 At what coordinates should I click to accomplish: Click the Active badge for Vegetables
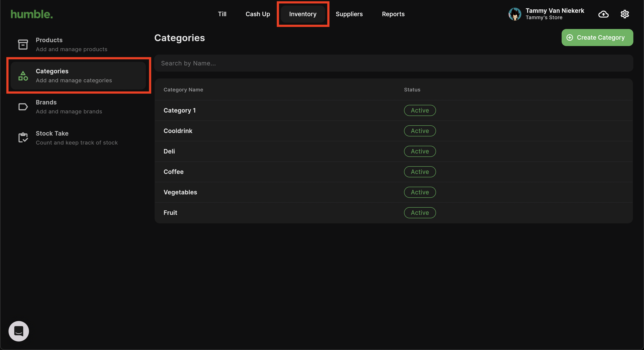coord(420,192)
